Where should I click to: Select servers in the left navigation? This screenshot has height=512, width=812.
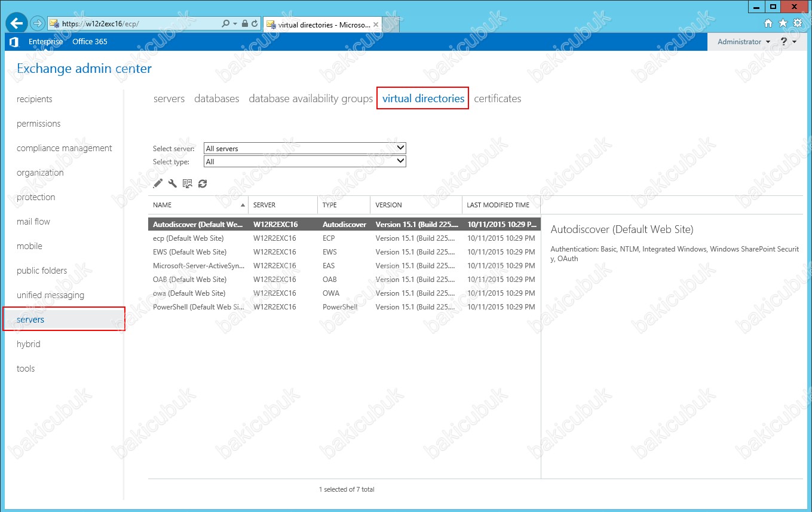[64, 320]
